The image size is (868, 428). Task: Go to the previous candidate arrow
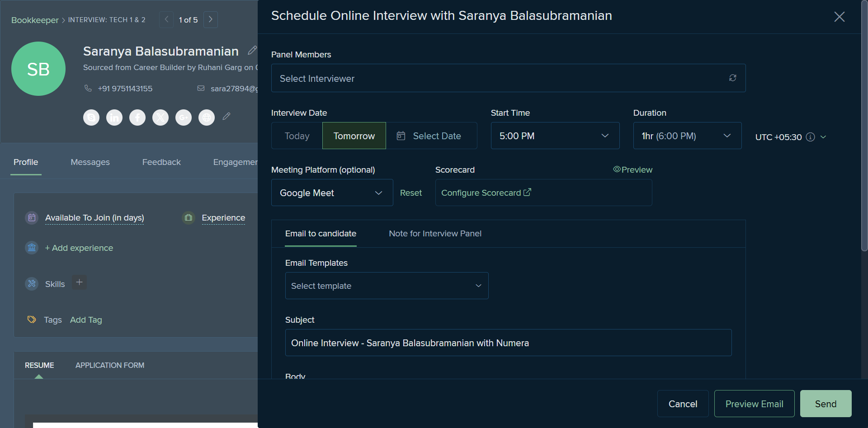[x=166, y=19]
